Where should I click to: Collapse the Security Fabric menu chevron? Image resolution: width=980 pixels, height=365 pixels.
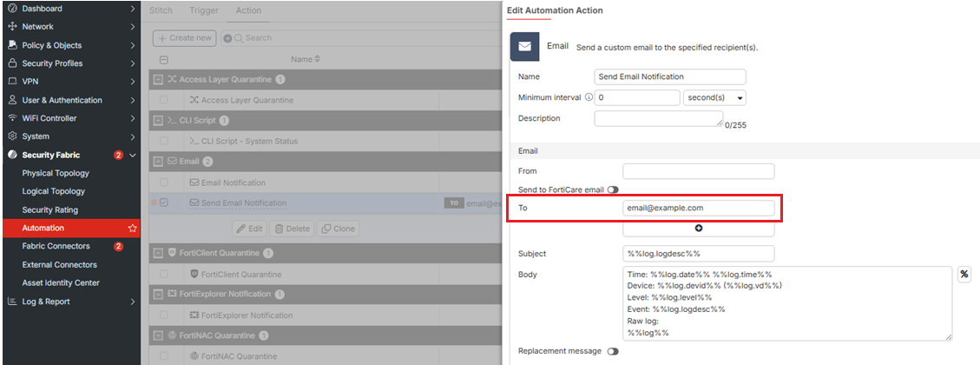tap(133, 156)
